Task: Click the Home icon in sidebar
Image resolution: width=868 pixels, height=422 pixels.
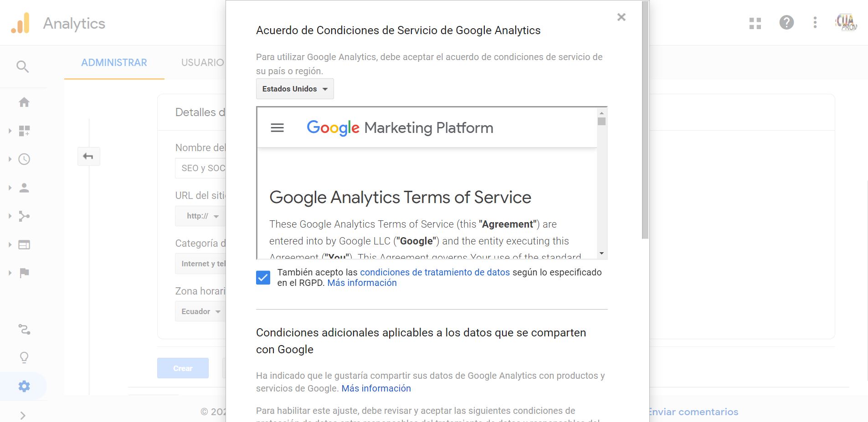Action: [x=24, y=102]
